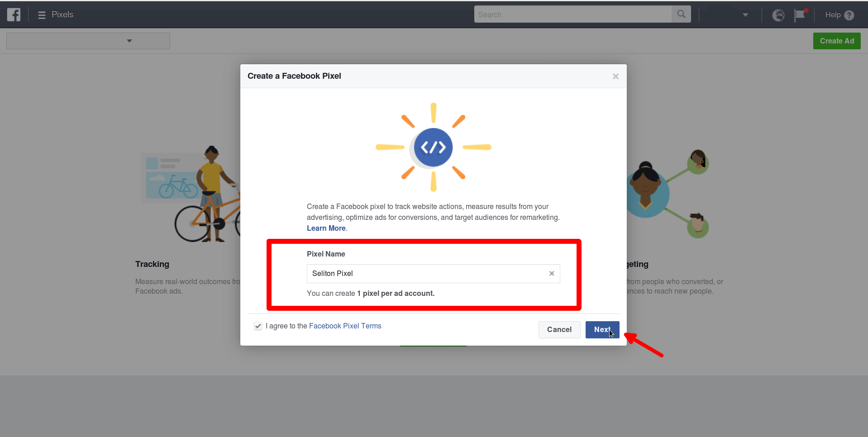Viewport: 868px width, 437px height.
Task: Click the Help question mark icon
Action: coord(849,15)
